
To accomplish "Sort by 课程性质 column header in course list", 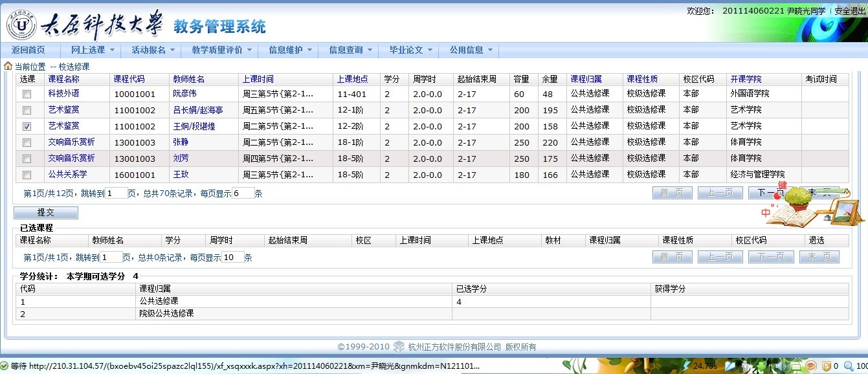I will 642,79.
